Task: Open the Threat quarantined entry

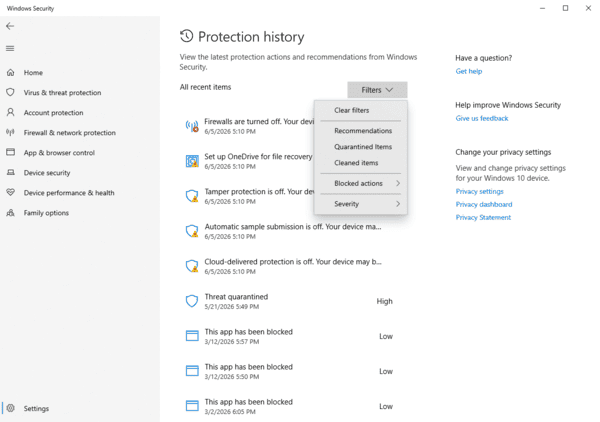Action: click(x=293, y=301)
